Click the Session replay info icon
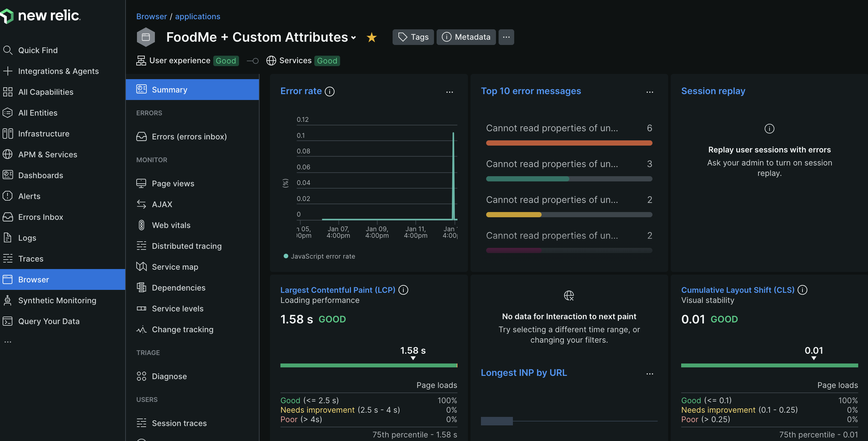Image resolution: width=868 pixels, height=441 pixels. point(769,129)
